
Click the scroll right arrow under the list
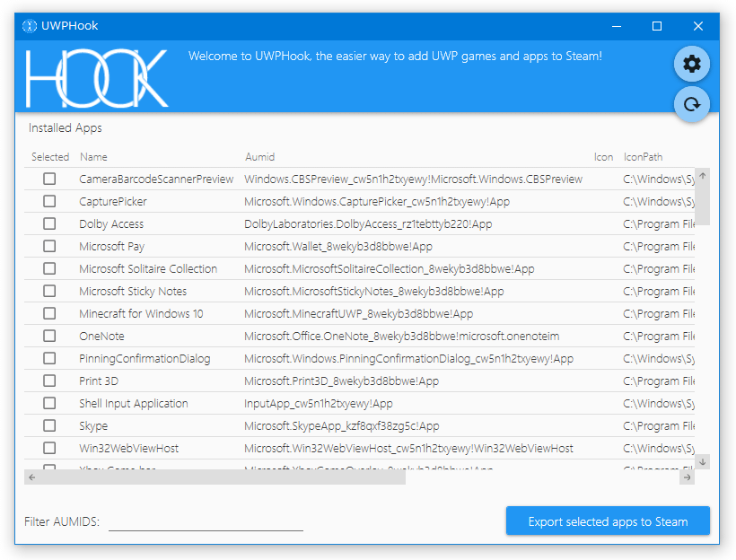pos(688,477)
